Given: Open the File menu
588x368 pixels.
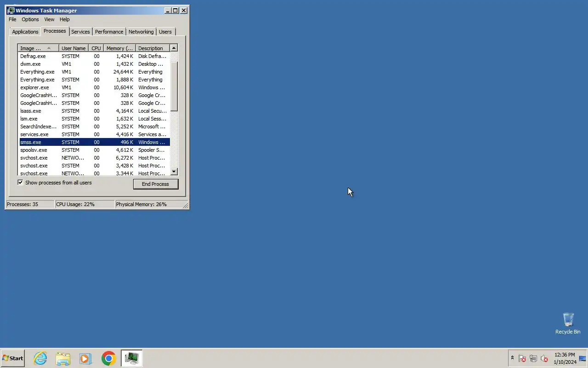Looking at the screenshot, I should tap(12, 19).
